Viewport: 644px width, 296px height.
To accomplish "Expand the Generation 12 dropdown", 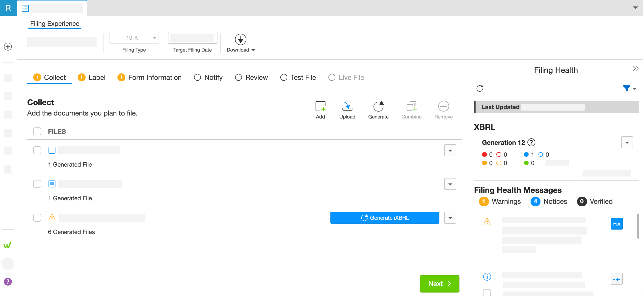I will tap(627, 142).
